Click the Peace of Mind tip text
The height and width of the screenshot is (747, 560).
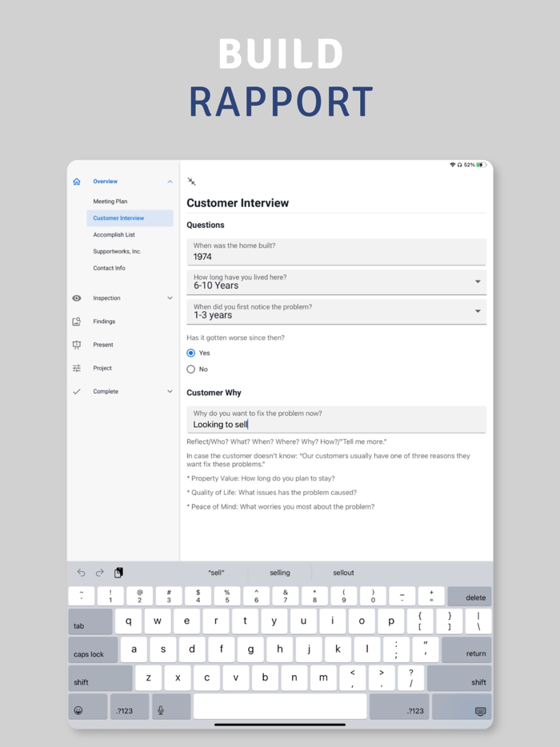[x=281, y=507]
